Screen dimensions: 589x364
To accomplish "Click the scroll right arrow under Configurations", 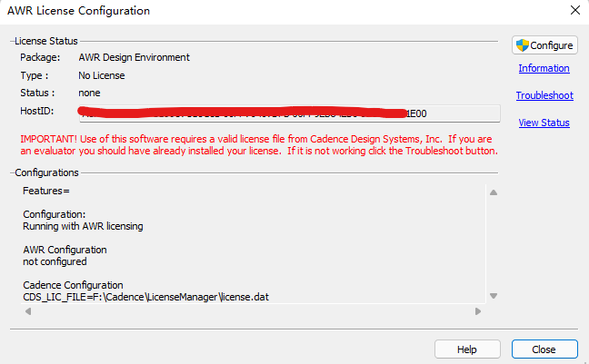I will [478, 311].
